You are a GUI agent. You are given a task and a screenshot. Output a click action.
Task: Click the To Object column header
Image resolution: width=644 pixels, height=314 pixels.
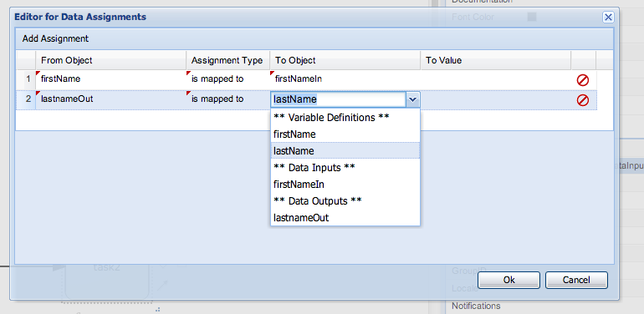345,60
